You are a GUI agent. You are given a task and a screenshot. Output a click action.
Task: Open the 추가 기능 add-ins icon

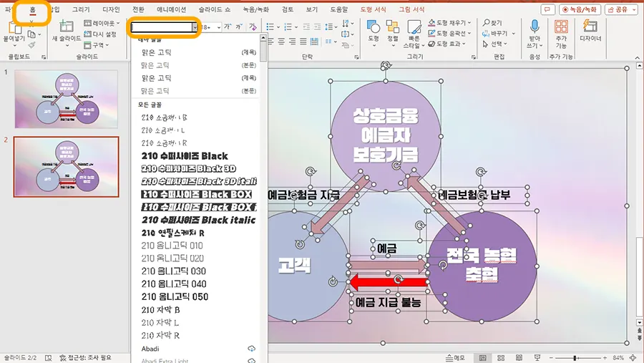(561, 26)
